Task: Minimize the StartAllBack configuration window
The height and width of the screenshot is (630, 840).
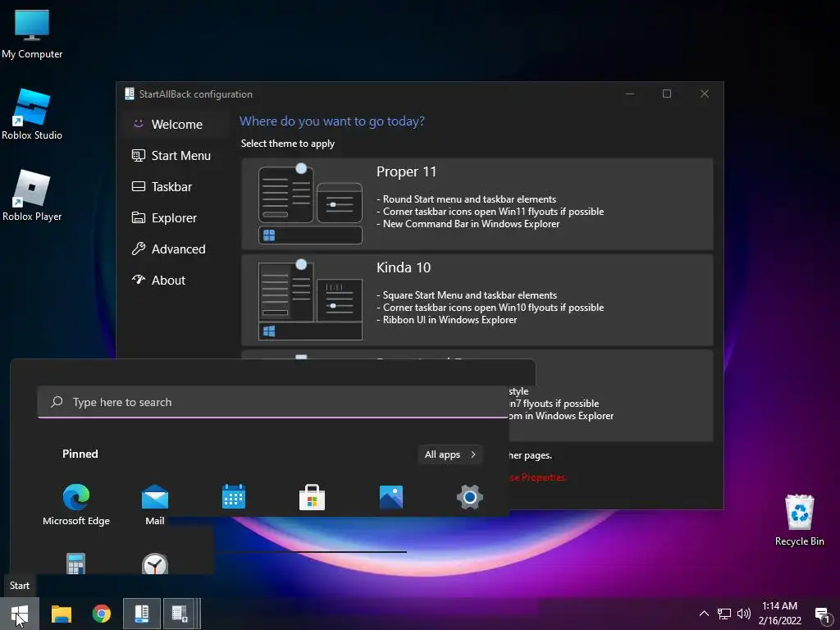Action: pyautogui.click(x=630, y=94)
